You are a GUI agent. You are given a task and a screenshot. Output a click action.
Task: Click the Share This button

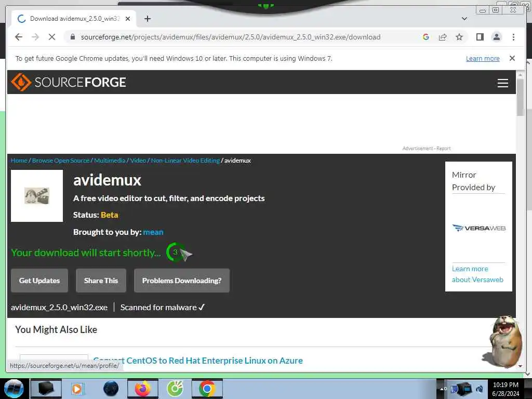point(101,281)
